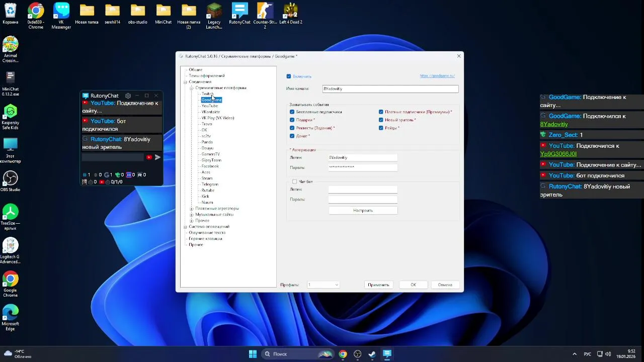The width and height of the screenshot is (644, 362).
Task: Select the Legacy Launcher desktop icon
Action: pos(214,16)
